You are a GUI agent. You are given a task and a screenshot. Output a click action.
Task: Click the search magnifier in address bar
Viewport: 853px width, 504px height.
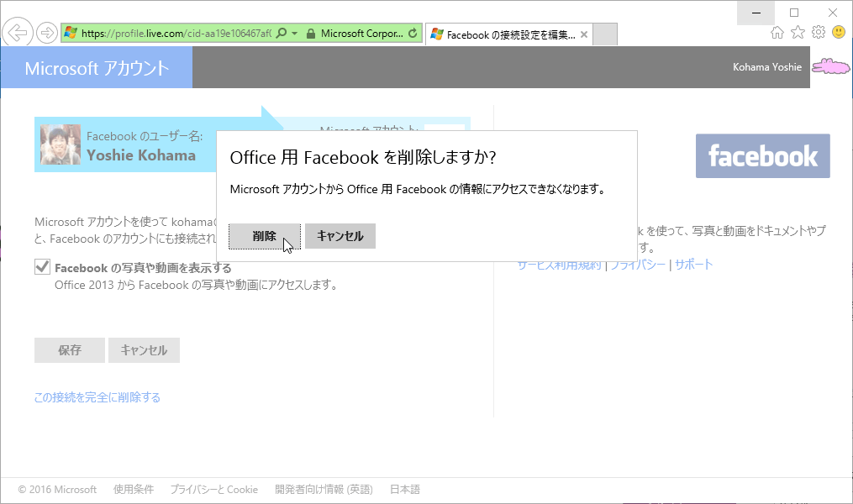click(282, 33)
